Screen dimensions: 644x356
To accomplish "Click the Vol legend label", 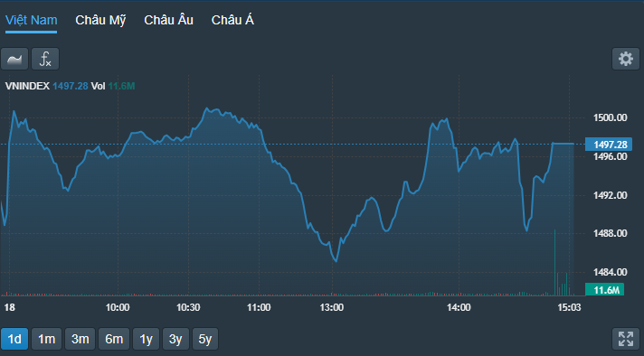I will pyautogui.click(x=99, y=86).
